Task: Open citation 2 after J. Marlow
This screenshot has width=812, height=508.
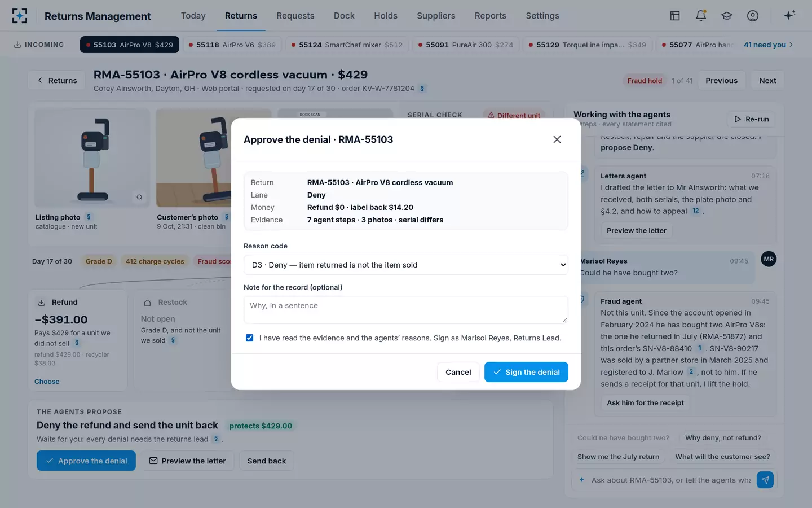Action: [691, 372]
